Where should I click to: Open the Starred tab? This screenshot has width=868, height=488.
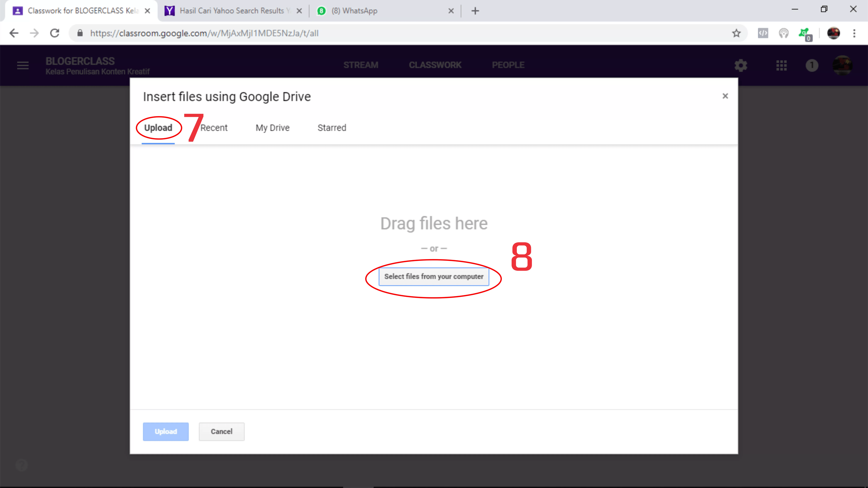(332, 128)
